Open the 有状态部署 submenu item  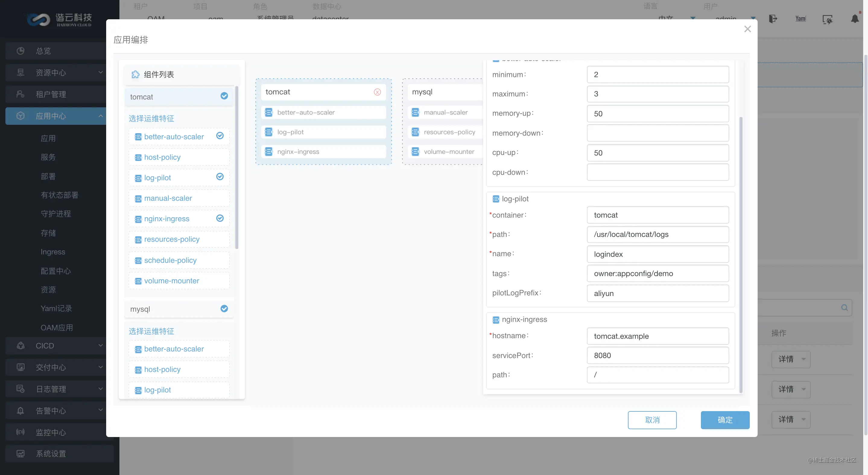[x=59, y=195]
